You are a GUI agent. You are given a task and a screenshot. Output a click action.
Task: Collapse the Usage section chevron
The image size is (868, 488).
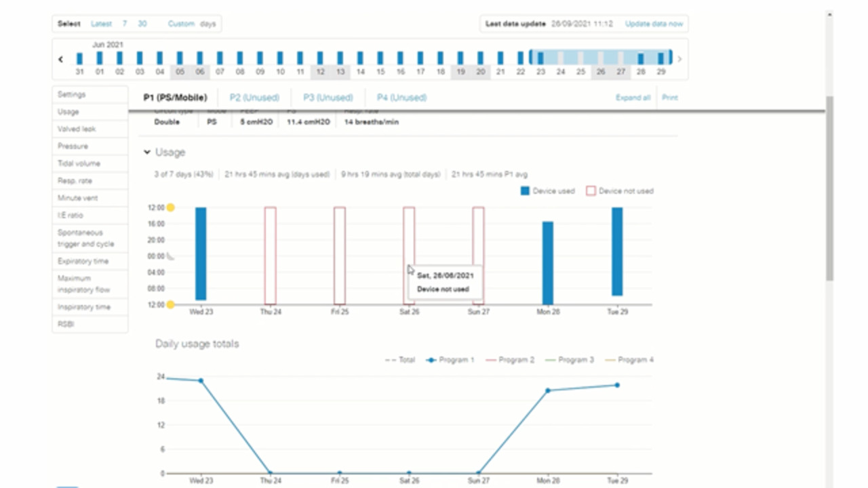coord(147,152)
